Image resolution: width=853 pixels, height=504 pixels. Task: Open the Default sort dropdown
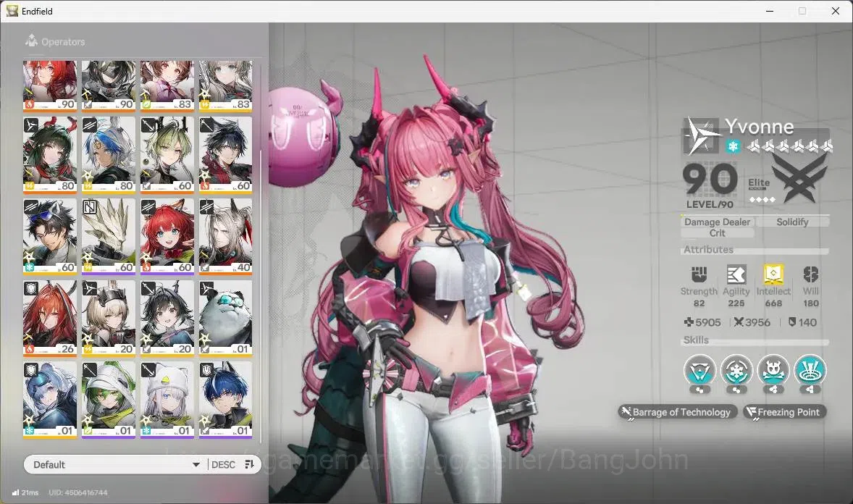point(117,464)
